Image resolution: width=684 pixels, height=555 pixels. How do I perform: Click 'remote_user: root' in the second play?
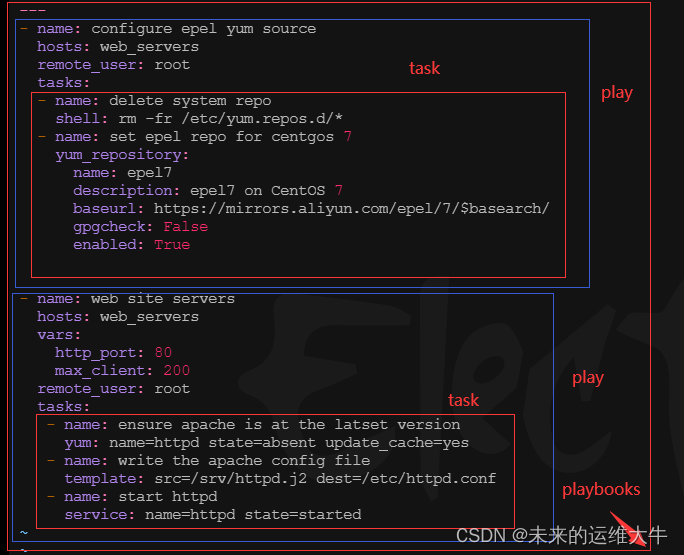(113, 389)
